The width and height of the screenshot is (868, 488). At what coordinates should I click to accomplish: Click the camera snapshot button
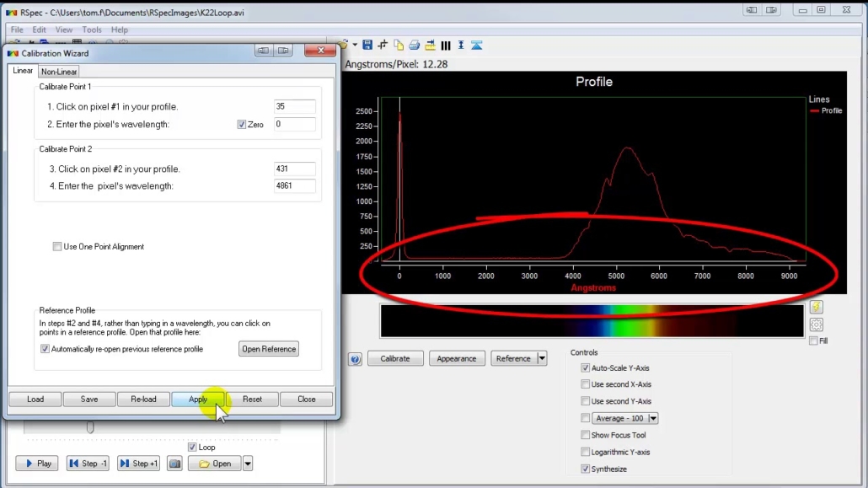point(175,463)
